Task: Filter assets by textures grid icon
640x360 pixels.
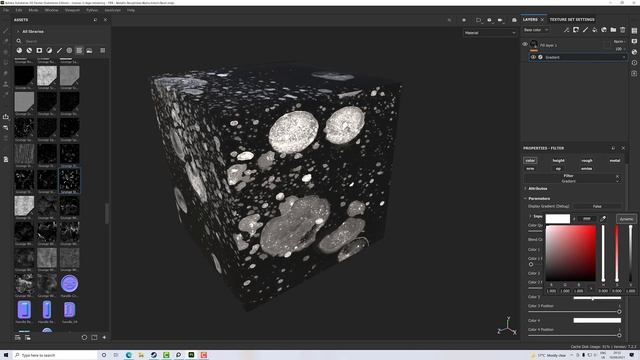Action: tap(79, 51)
